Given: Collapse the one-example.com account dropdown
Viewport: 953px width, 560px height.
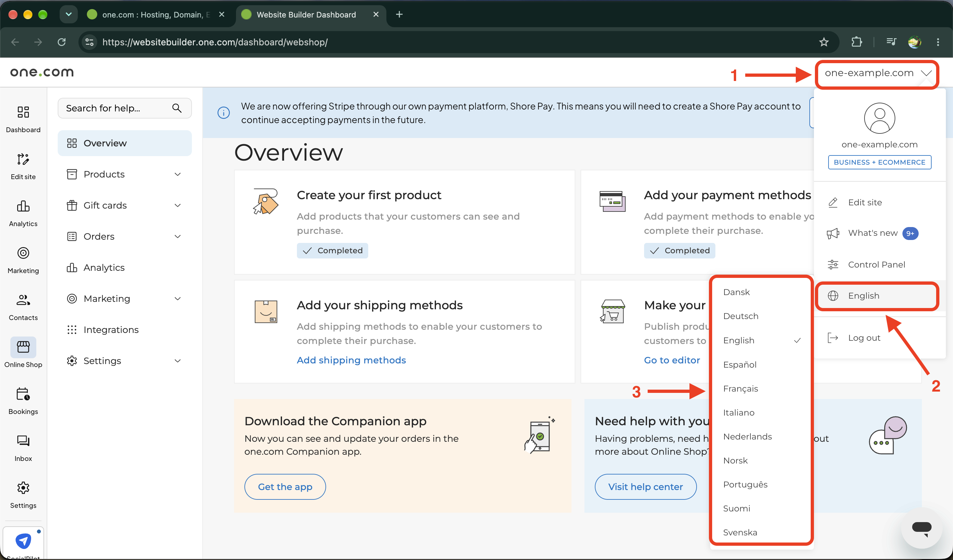Looking at the screenshot, I should [877, 73].
